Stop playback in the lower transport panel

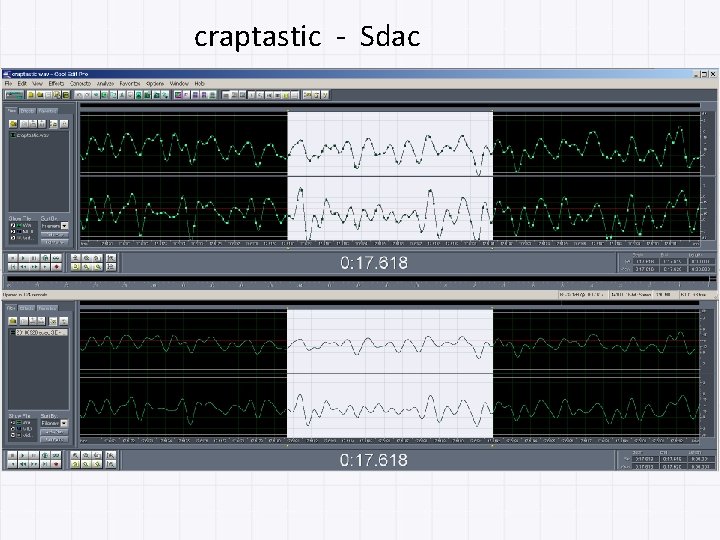click(x=12, y=456)
